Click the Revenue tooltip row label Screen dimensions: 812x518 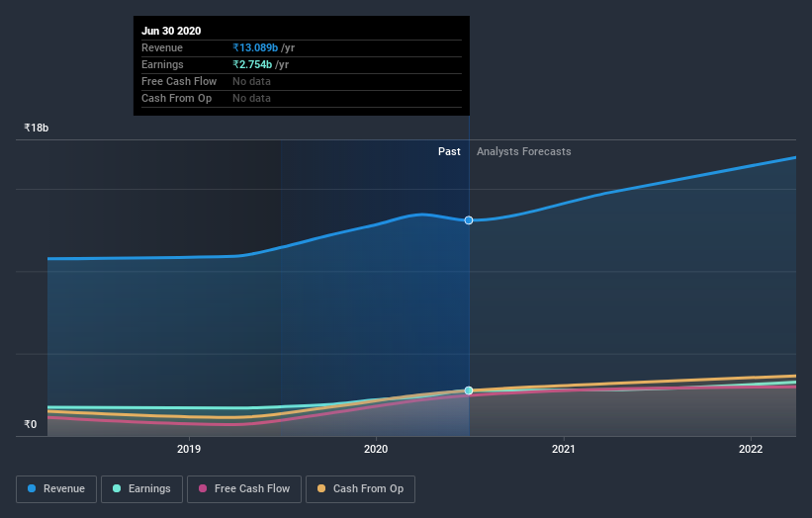[x=162, y=47]
